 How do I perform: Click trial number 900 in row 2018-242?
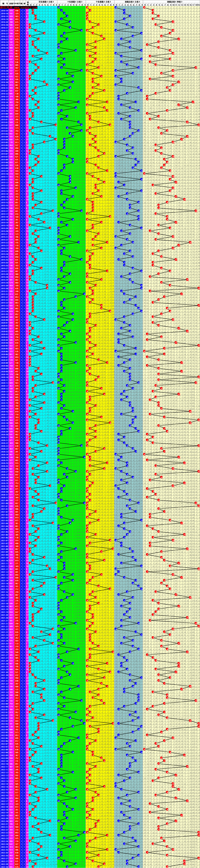(x=11, y=48)
